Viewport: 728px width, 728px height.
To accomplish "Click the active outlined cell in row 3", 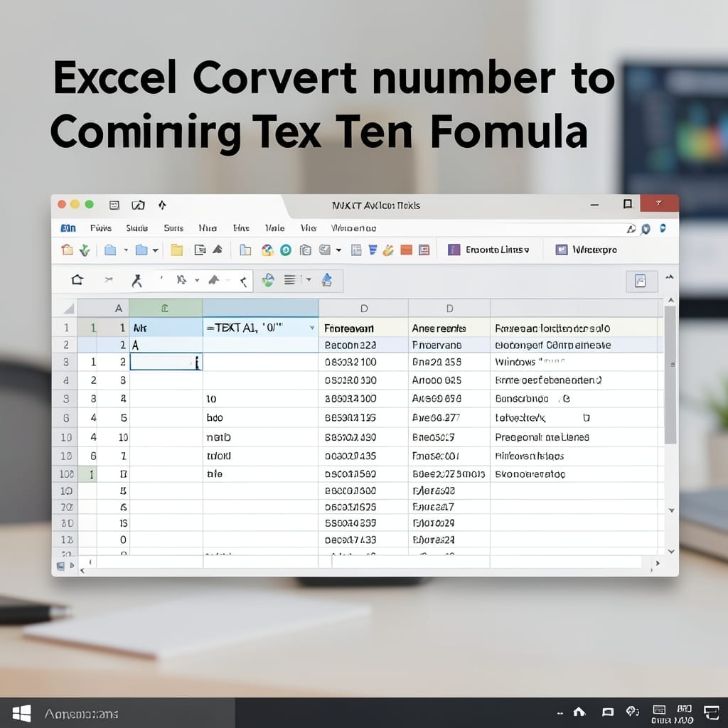I will click(x=166, y=362).
